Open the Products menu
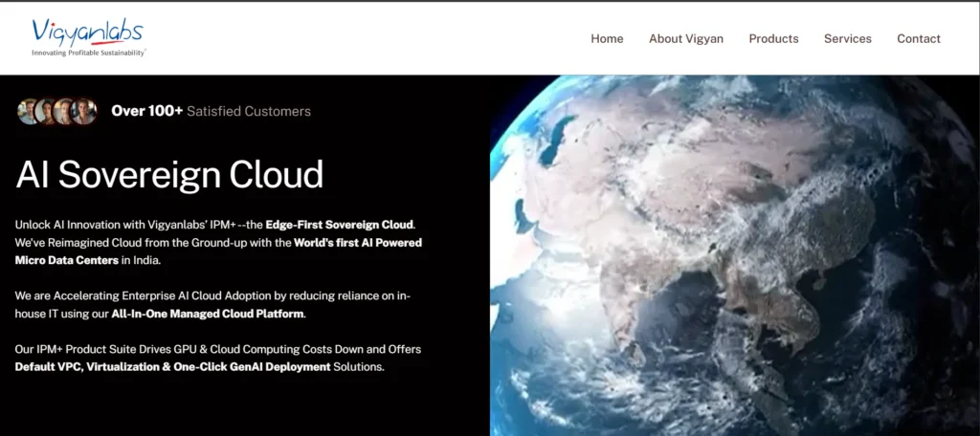Image resolution: width=980 pixels, height=436 pixels. tap(773, 39)
